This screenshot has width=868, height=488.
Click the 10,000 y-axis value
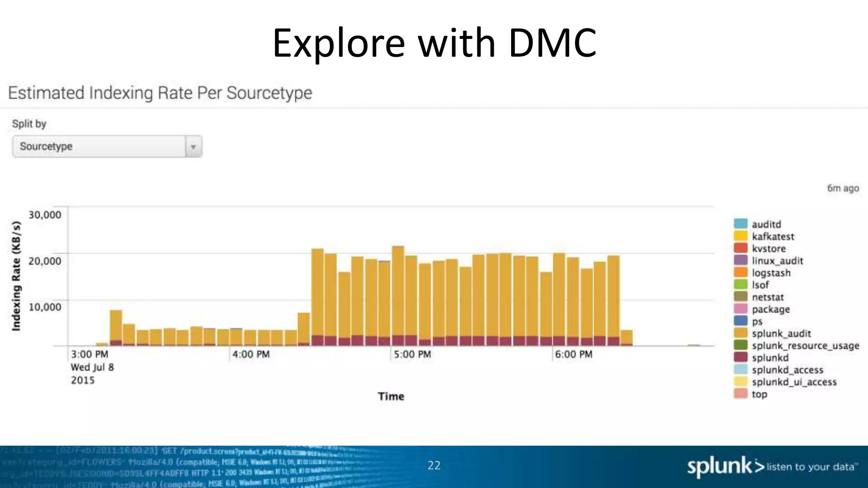click(45, 307)
